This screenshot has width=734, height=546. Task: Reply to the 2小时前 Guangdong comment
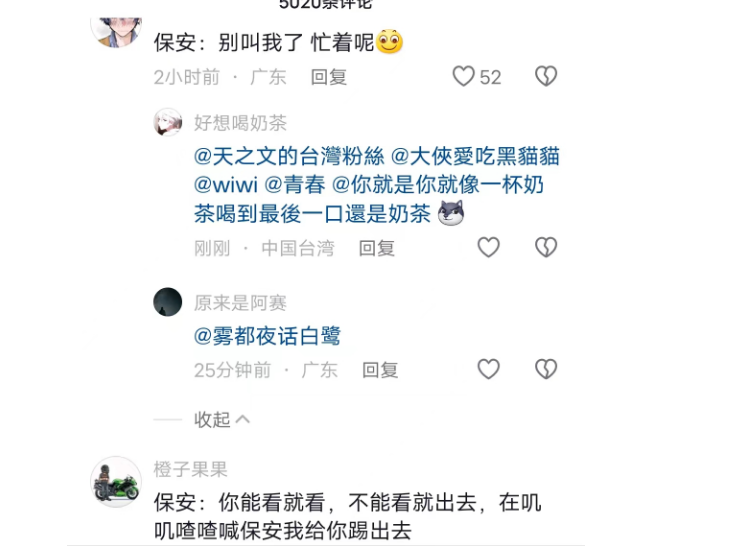point(329,77)
